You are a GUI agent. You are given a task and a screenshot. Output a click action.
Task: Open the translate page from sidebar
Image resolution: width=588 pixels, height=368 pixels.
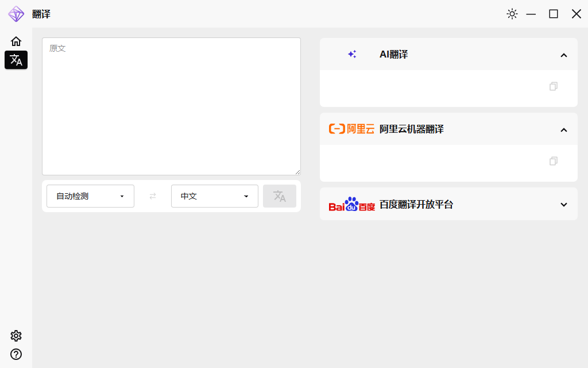tap(16, 60)
